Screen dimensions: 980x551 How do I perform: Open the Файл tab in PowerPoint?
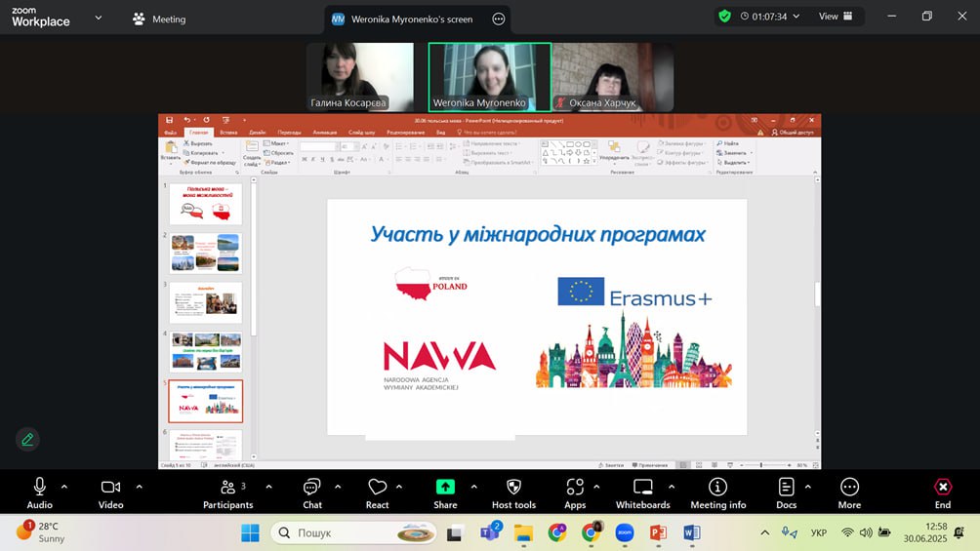171,133
